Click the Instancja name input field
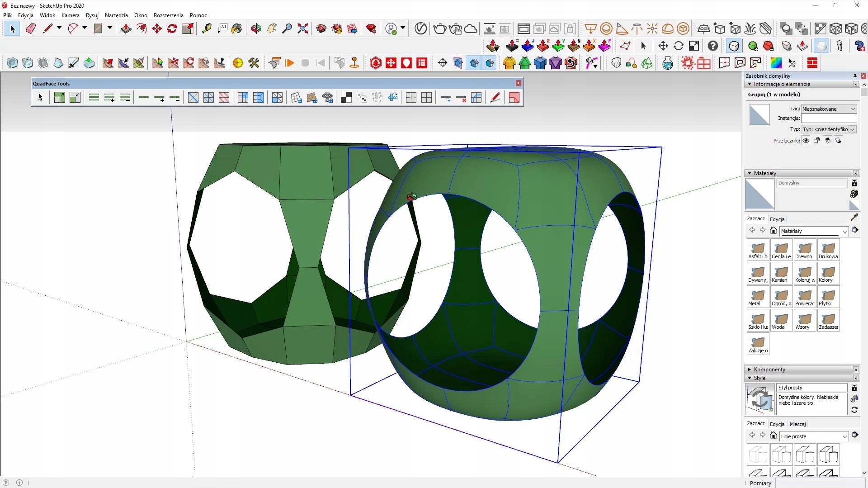Screen dimensions: 868x488 click(829, 118)
